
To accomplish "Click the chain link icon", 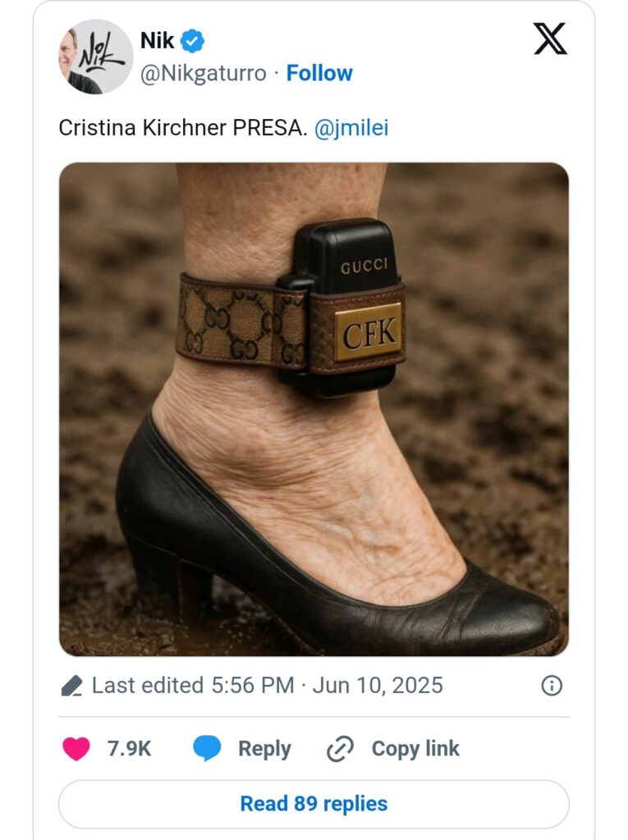I will 340,749.
